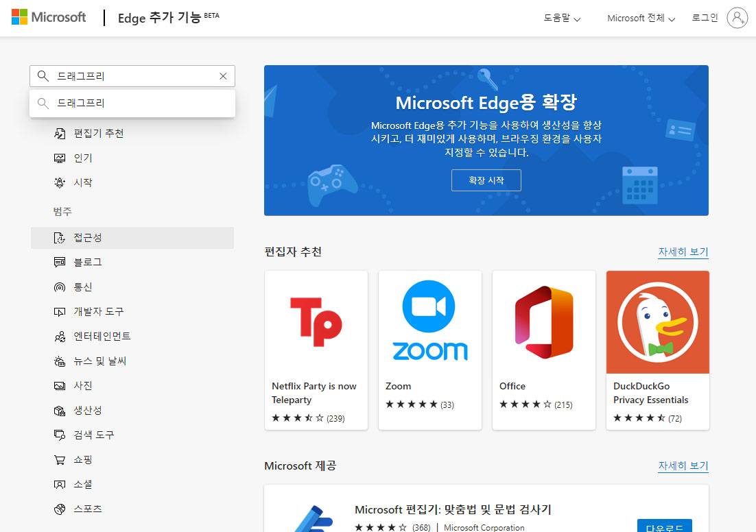Select the 접근성 category

(132, 238)
